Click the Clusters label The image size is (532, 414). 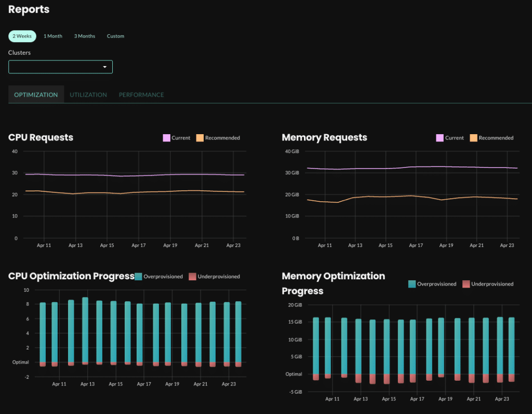[19, 53]
